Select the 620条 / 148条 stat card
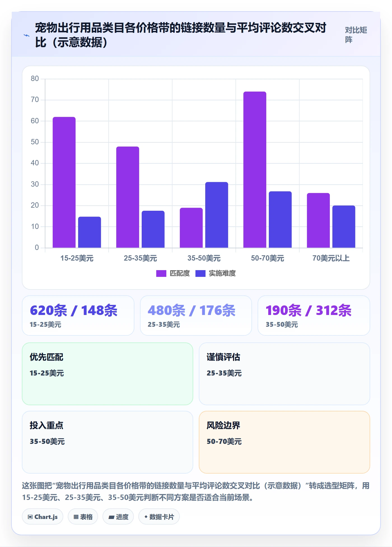Image resolution: width=392 pixels, height=547 pixels. coord(78,316)
